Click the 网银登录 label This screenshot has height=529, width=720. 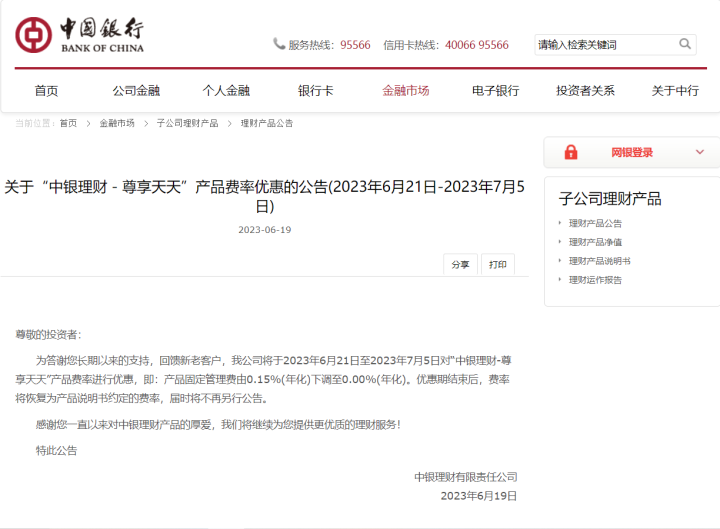pyautogui.click(x=632, y=152)
